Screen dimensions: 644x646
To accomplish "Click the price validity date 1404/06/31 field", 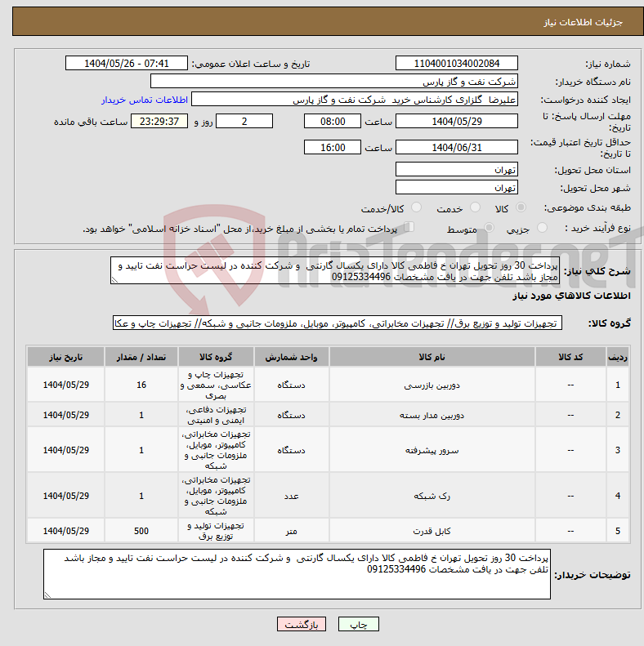I will (x=456, y=147).
